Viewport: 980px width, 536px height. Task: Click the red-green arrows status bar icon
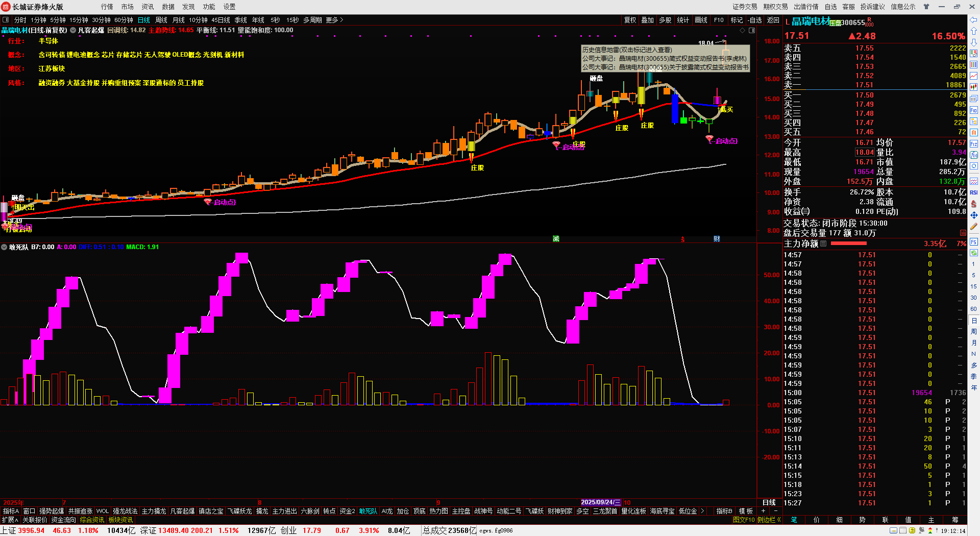click(930, 531)
